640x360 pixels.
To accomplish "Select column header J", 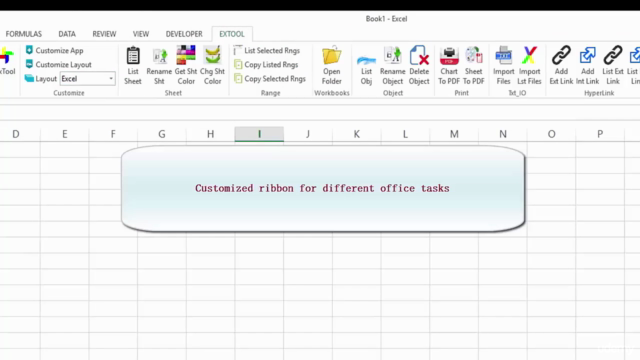I will point(308,134).
